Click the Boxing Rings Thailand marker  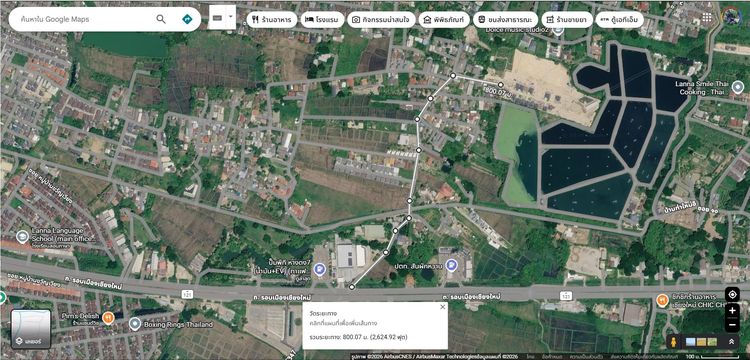[x=135, y=324]
